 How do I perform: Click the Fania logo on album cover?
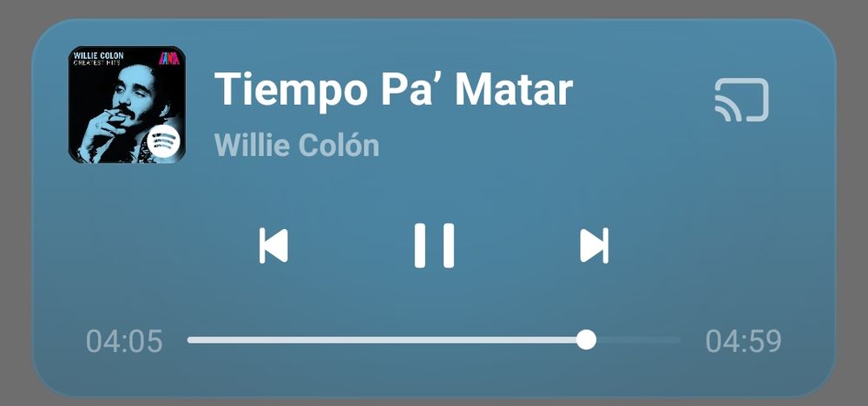pos(169,57)
